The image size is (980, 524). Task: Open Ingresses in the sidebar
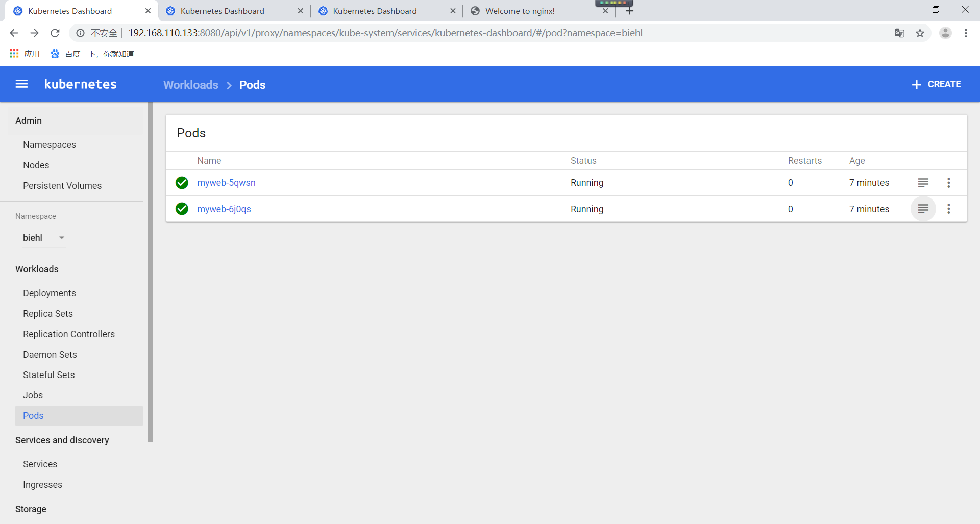point(42,485)
